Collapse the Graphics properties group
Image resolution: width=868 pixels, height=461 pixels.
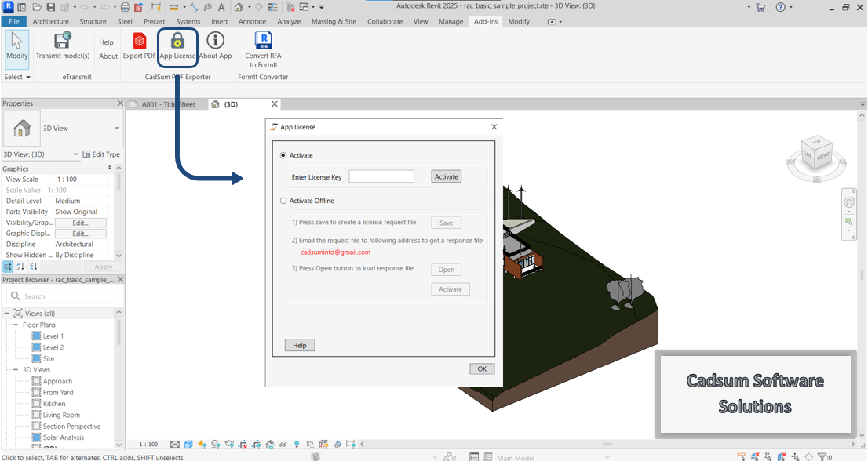click(110, 168)
